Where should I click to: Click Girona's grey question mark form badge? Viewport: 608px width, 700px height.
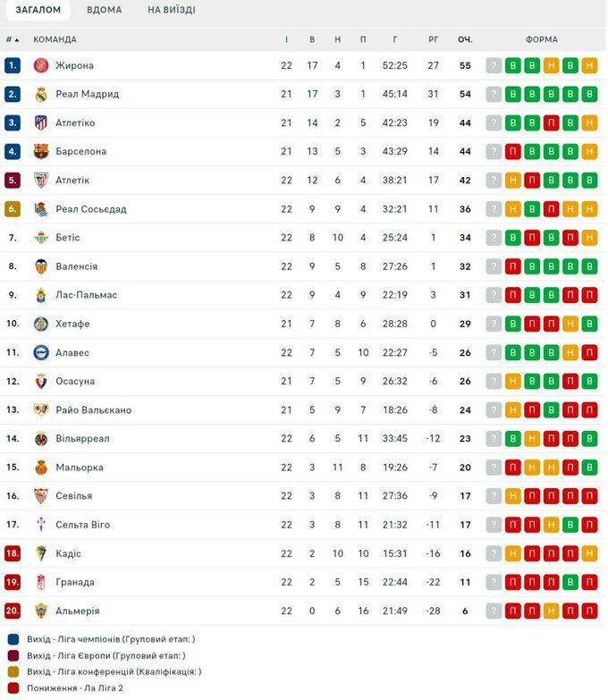pyautogui.click(x=494, y=65)
